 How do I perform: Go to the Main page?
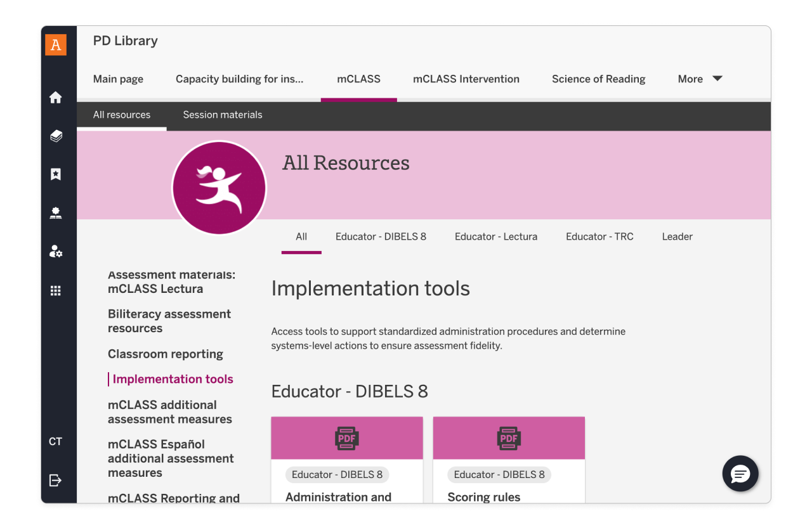tap(118, 79)
